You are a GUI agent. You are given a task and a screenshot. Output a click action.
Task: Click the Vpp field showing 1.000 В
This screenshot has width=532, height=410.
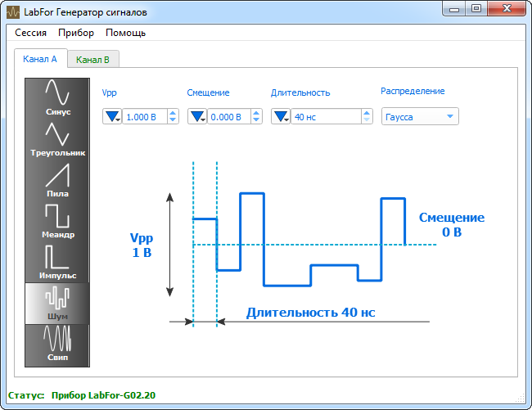click(x=145, y=117)
